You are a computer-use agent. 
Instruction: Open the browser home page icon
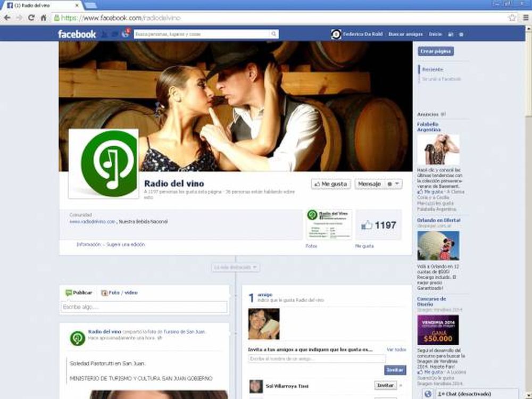[x=44, y=18]
